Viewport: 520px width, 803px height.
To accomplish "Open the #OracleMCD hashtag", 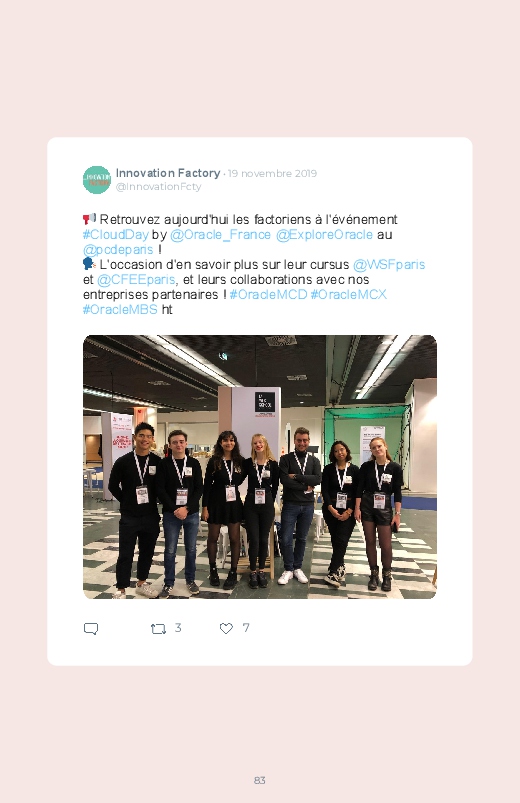I will pos(268,294).
